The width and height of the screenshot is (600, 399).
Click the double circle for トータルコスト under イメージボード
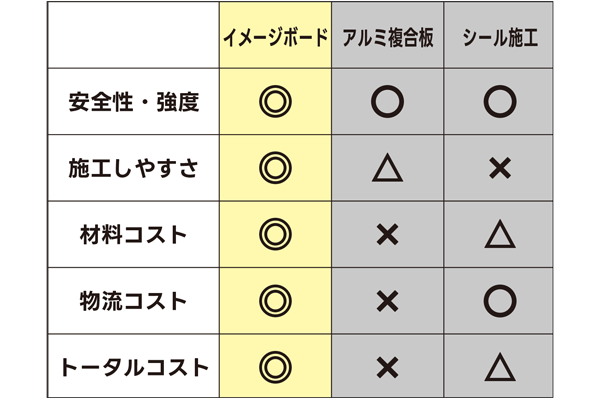[x=276, y=368]
